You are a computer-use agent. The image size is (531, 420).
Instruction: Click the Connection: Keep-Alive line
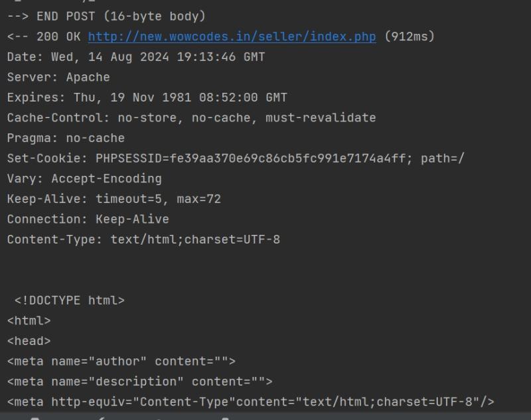point(88,220)
